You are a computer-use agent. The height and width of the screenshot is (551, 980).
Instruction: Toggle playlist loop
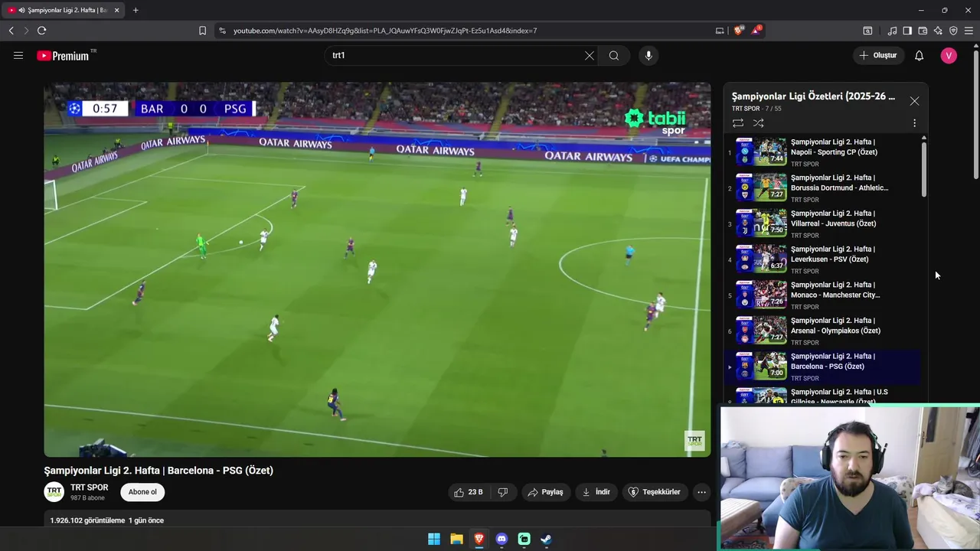click(x=738, y=122)
